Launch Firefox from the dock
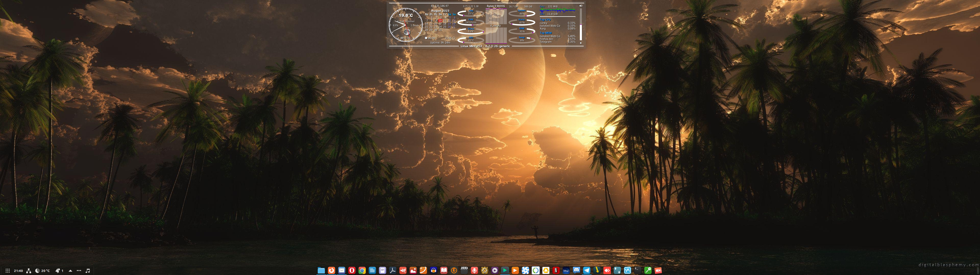980x275 pixels. pos(332,270)
